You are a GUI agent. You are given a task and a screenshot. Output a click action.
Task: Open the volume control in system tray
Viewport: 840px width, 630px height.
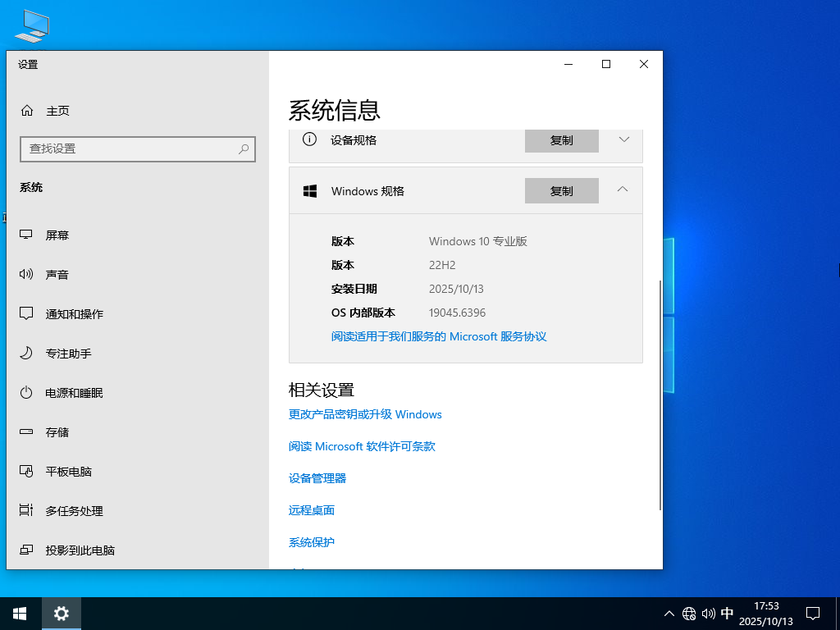[x=709, y=613]
